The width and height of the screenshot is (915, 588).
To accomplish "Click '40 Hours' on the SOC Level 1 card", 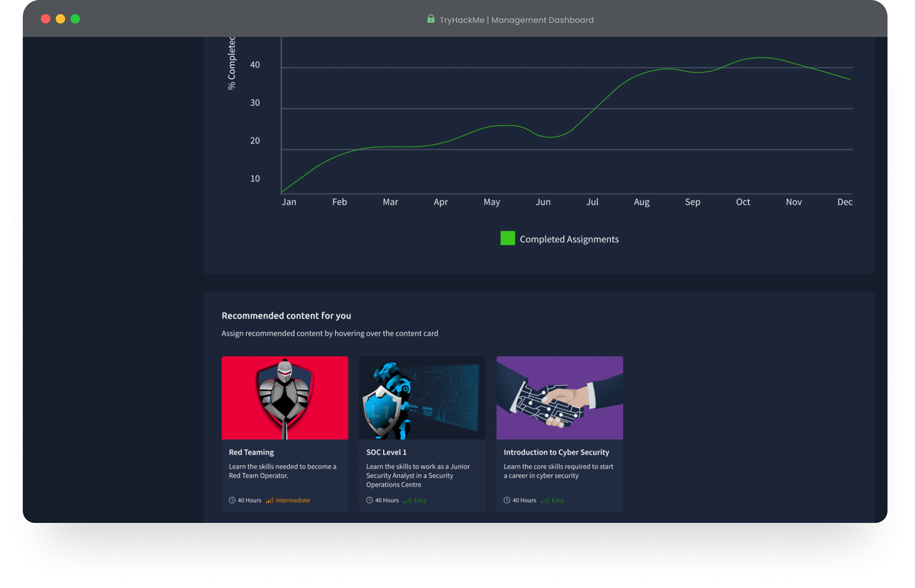I will [x=387, y=500].
